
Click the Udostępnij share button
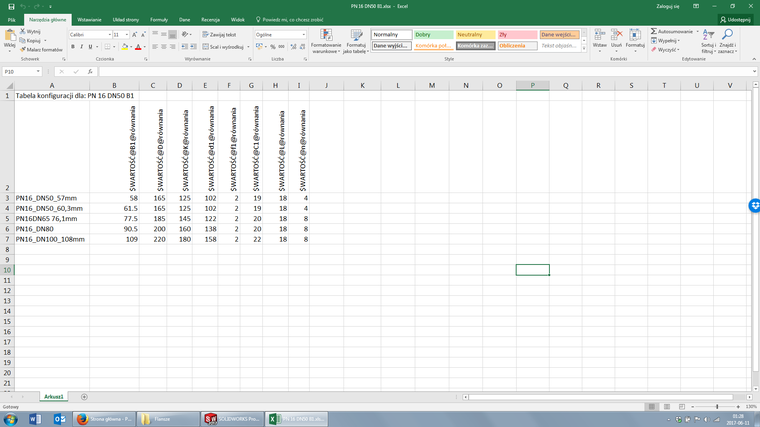click(735, 20)
